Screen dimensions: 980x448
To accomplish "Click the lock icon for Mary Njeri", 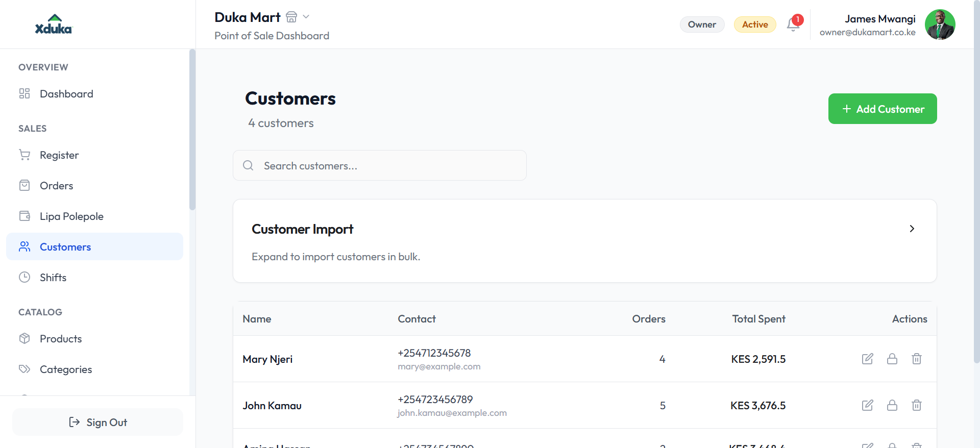I will [892, 359].
